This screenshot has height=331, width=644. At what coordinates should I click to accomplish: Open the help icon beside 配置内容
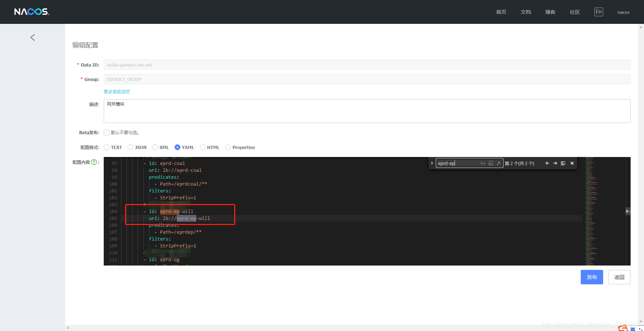pyautogui.click(x=94, y=162)
